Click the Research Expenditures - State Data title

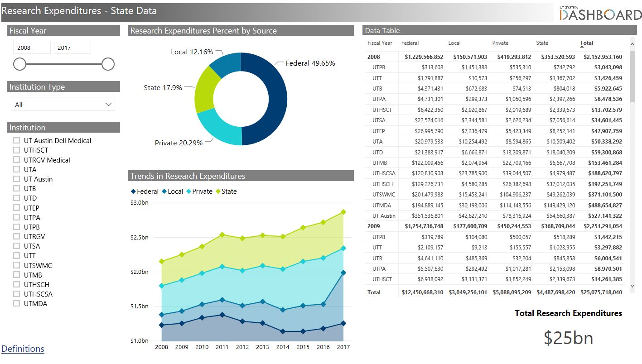pyautogui.click(x=79, y=11)
